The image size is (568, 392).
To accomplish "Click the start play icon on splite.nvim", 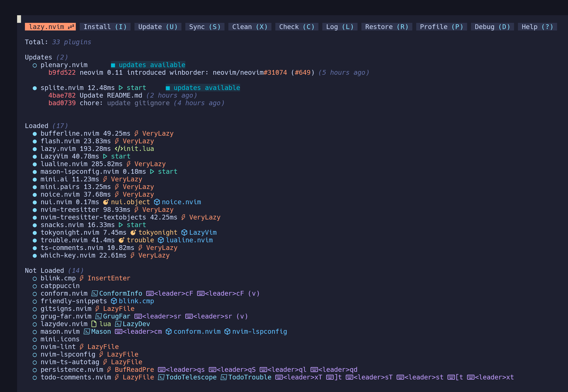I will coord(121,88).
